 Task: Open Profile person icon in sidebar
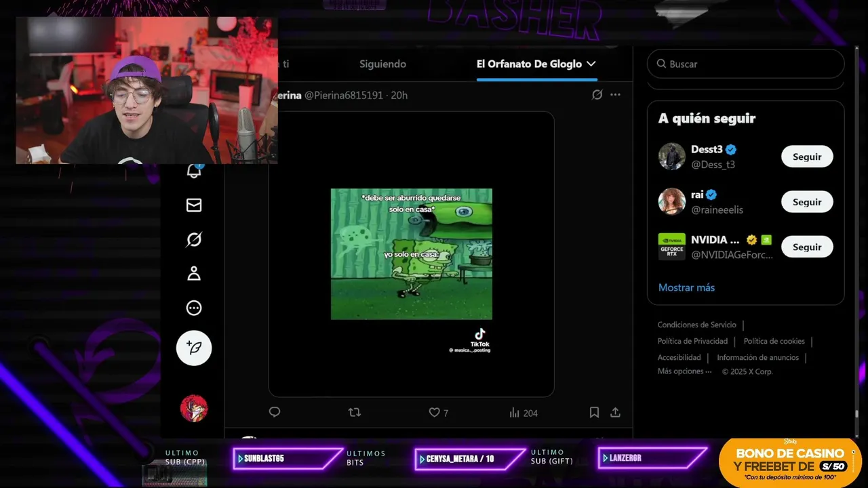pos(194,273)
